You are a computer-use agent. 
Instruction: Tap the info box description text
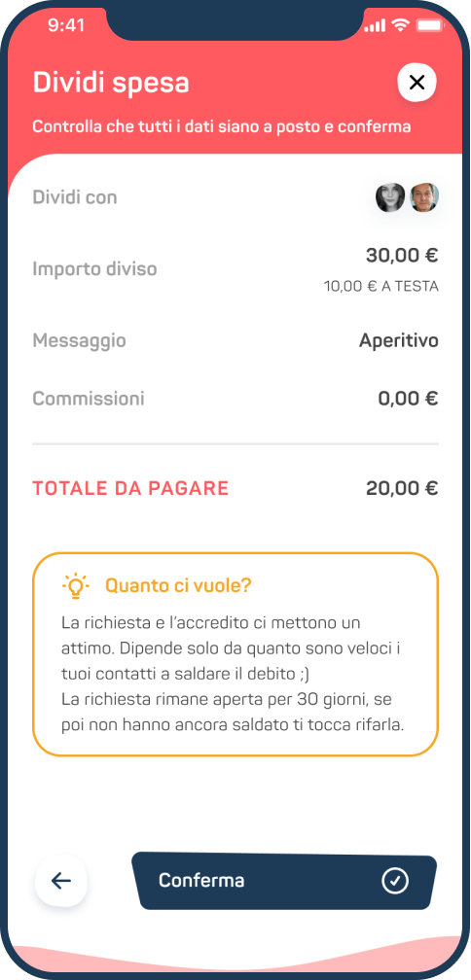point(232,675)
